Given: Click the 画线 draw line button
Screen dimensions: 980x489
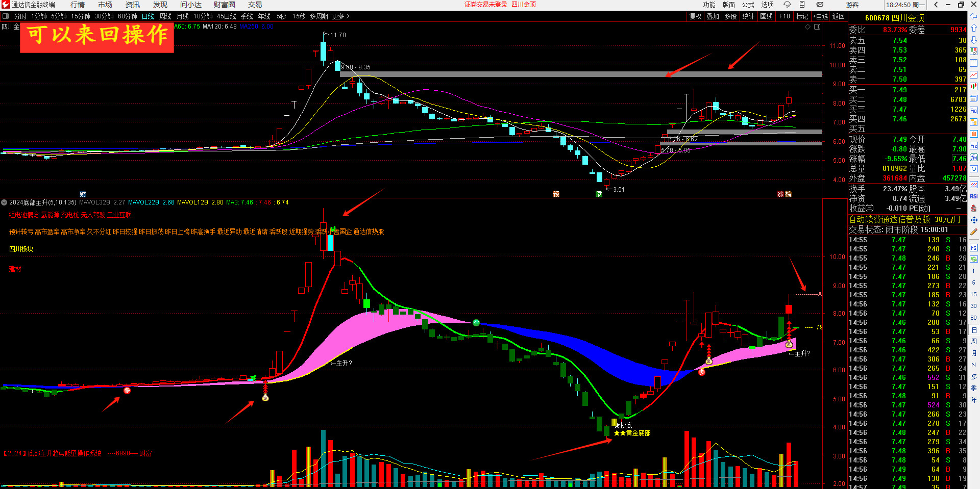Looking at the screenshot, I should [766, 16].
